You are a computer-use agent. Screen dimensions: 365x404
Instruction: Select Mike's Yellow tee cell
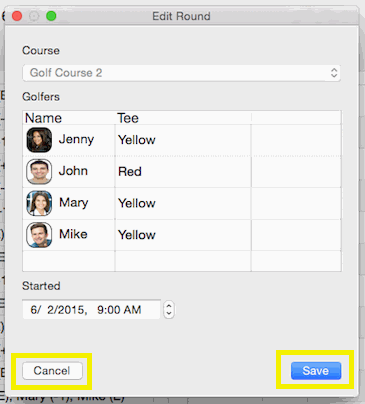183,235
